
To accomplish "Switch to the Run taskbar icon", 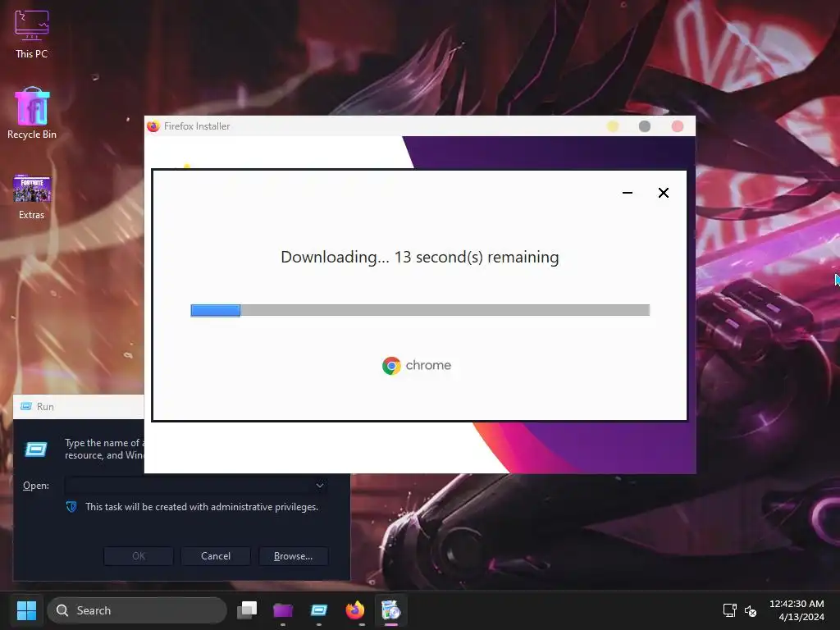I will click(319, 610).
